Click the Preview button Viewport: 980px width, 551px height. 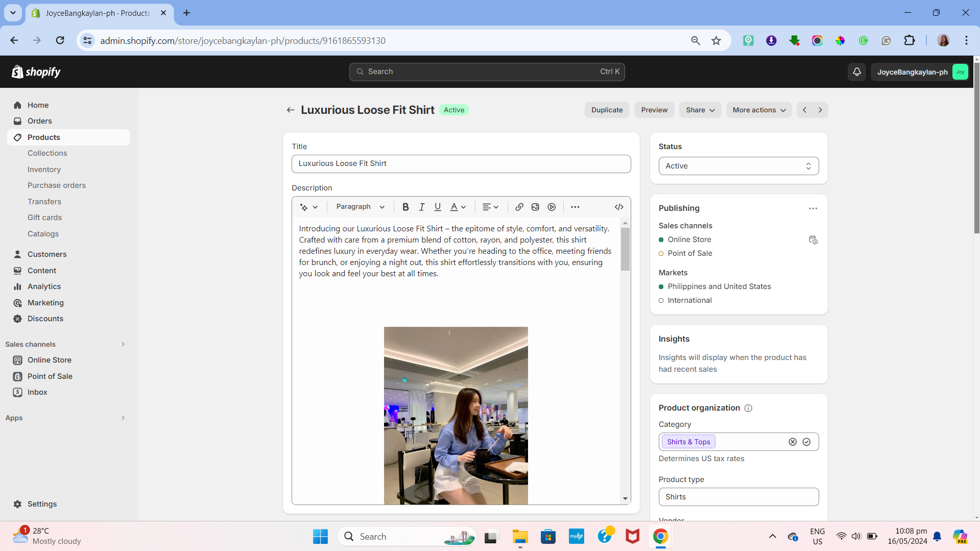pos(654,110)
